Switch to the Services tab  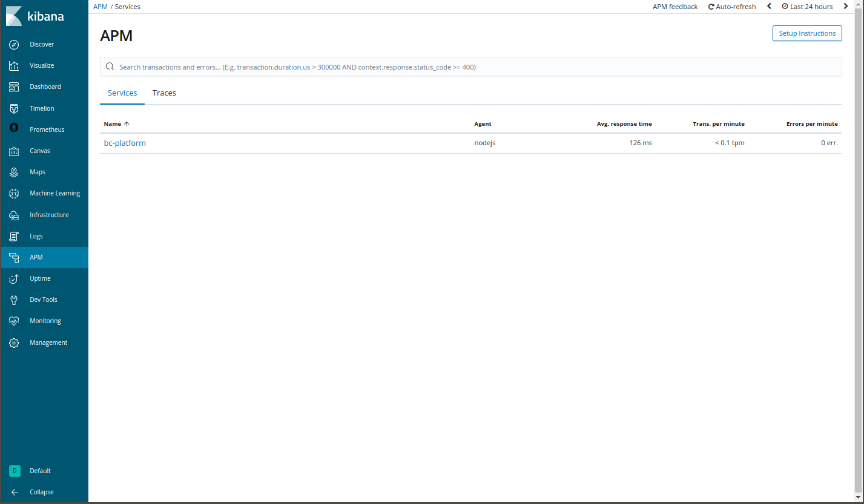click(122, 93)
